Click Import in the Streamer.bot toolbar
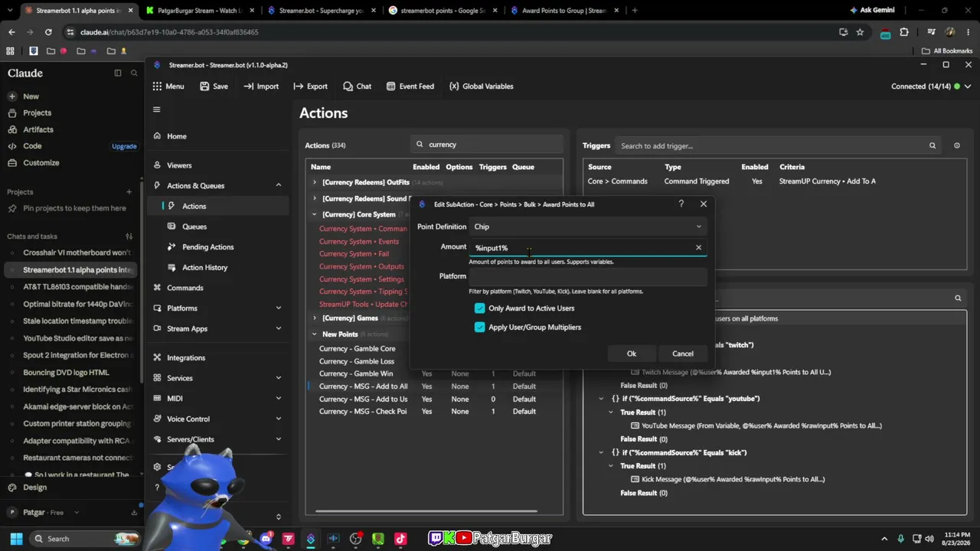 pos(261,86)
